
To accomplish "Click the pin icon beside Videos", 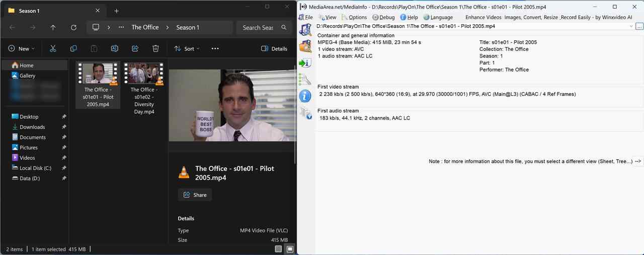I will pyautogui.click(x=64, y=158).
